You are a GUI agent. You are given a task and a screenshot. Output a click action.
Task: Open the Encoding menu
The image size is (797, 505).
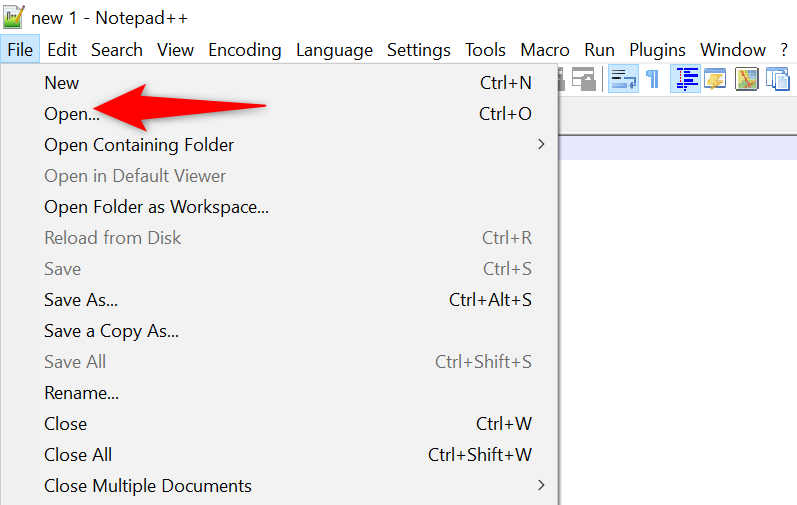245,50
